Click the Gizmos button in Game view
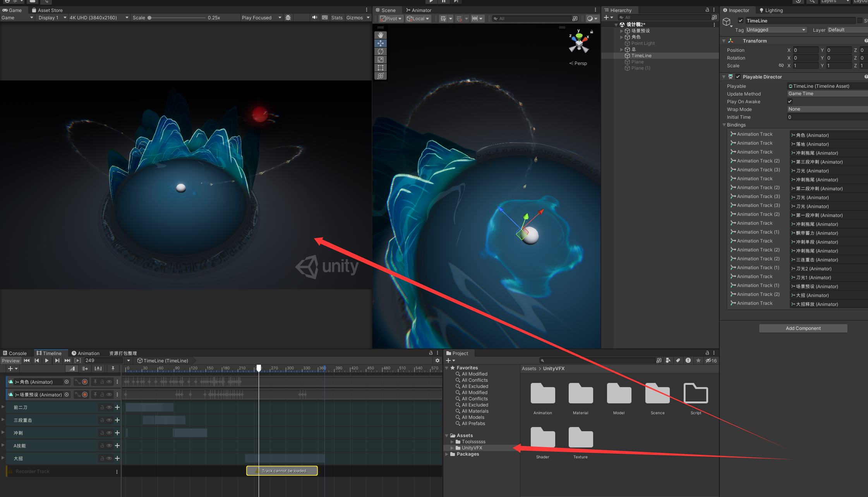The height and width of the screenshot is (497, 868). tap(355, 18)
